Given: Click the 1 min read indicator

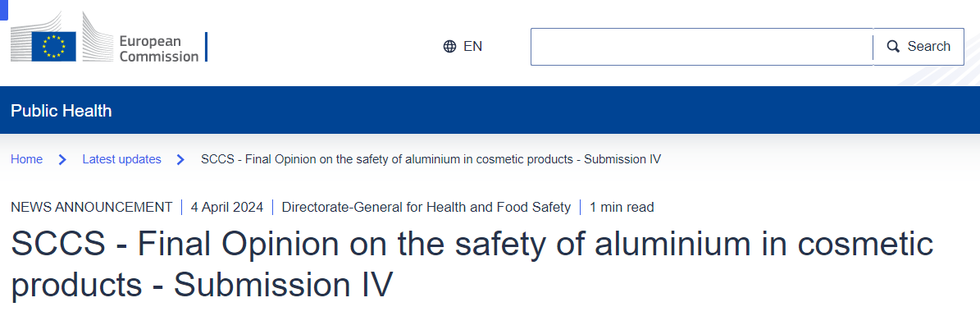Looking at the screenshot, I should click(x=622, y=207).
